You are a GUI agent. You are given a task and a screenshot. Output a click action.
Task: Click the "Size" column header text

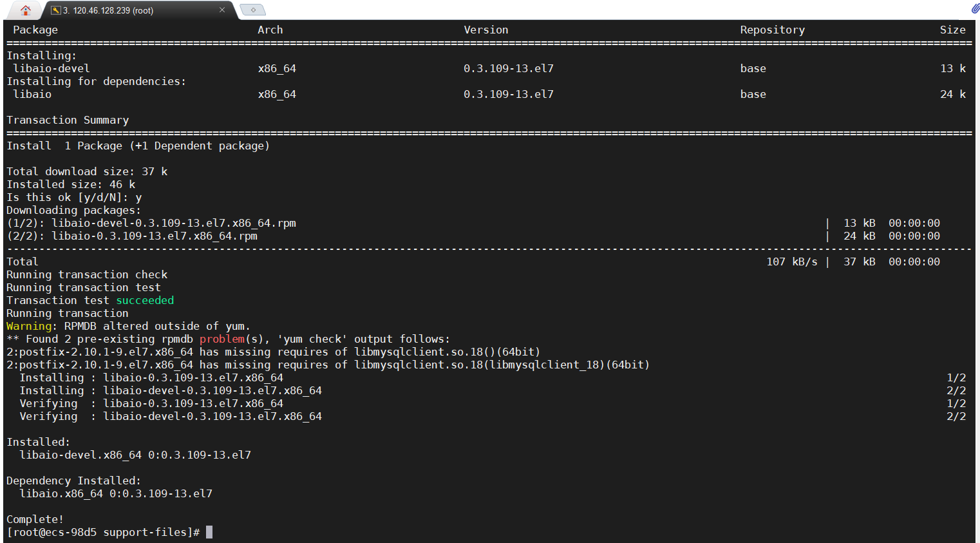pyautogui.click(x=952, y=30)
